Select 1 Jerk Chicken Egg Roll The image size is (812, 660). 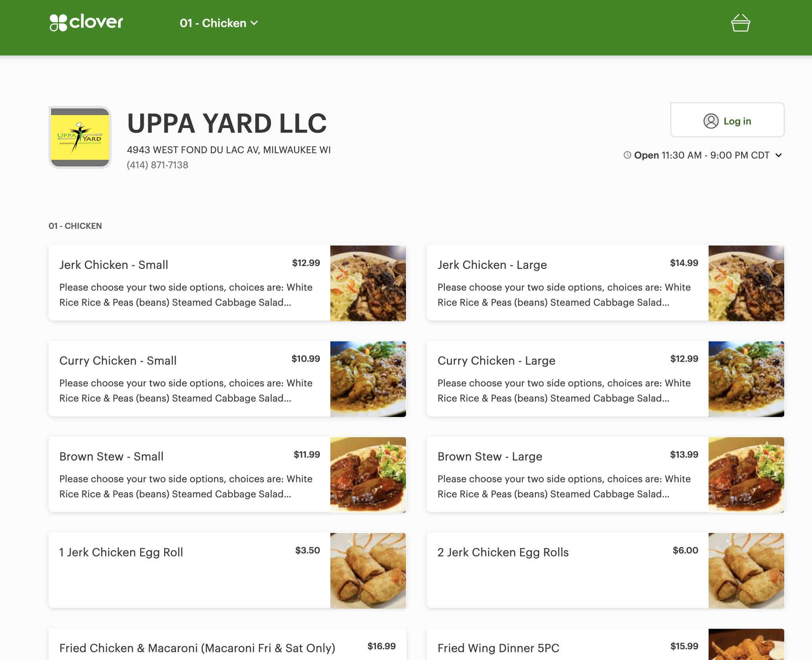pyautogui.click(x=121, y=552)
